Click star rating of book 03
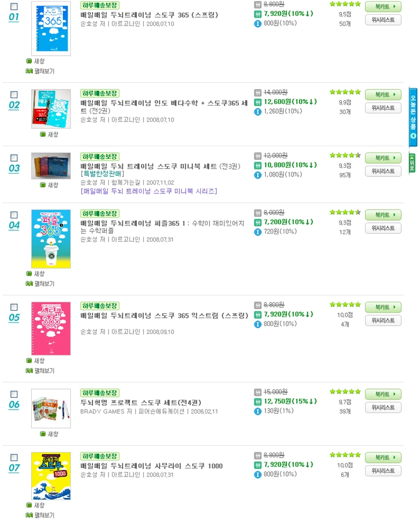Screen dimensions: 420x519 (x=345, y=155)
